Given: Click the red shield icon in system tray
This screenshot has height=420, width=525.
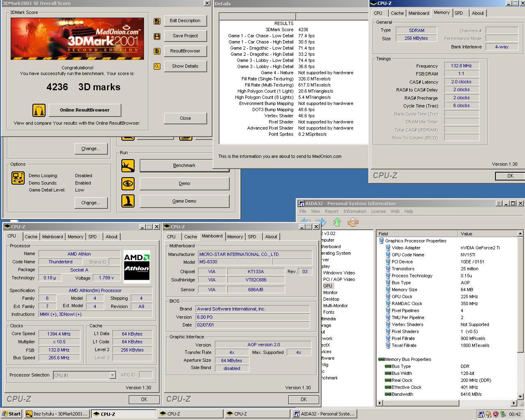Looking at the screenshot, I should pyautogui.click(x=495, y=414).
